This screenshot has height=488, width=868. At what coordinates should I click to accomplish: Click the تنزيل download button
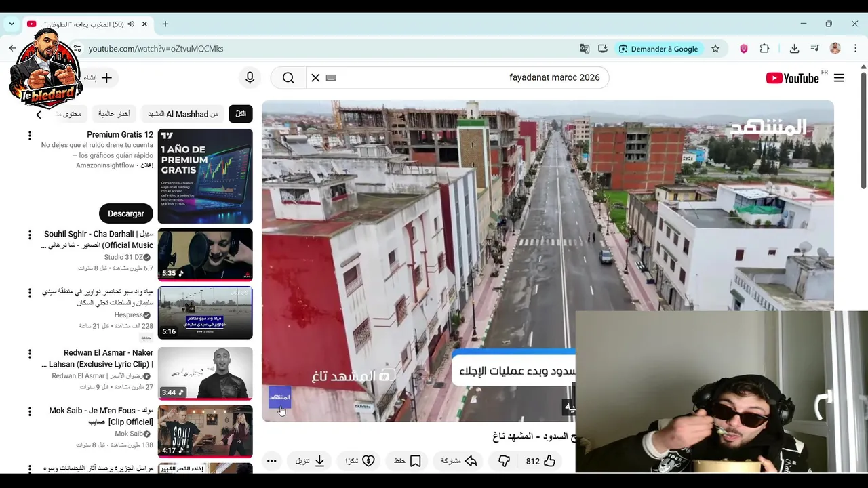click(x=311, y=461)
